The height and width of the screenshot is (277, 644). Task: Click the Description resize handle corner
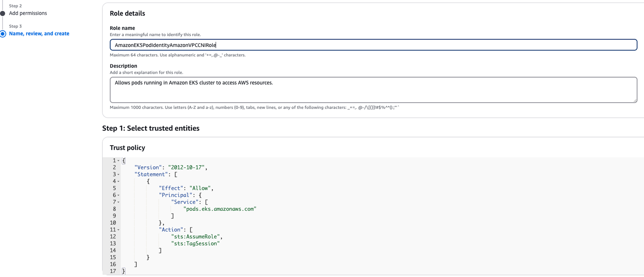click(635, 101)
